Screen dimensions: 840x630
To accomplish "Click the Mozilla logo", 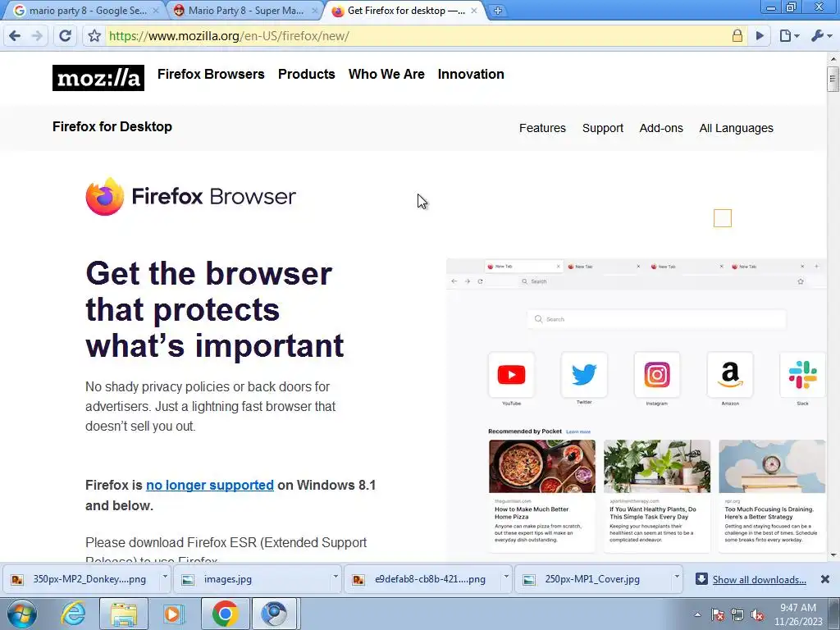I will tap(98, 78).
